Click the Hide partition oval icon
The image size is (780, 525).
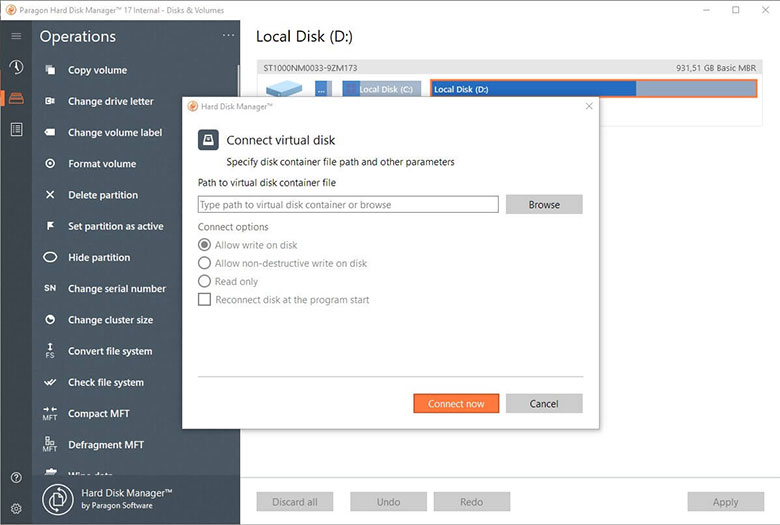[x=50, y=257]
